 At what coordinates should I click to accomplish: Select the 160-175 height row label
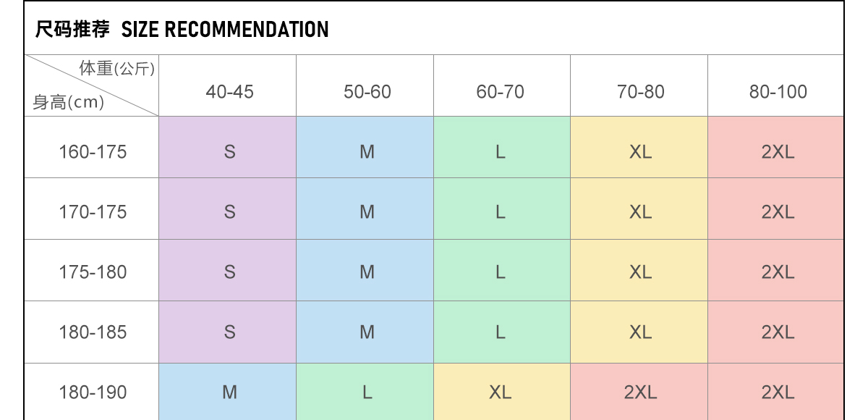(x=93, y=152)
